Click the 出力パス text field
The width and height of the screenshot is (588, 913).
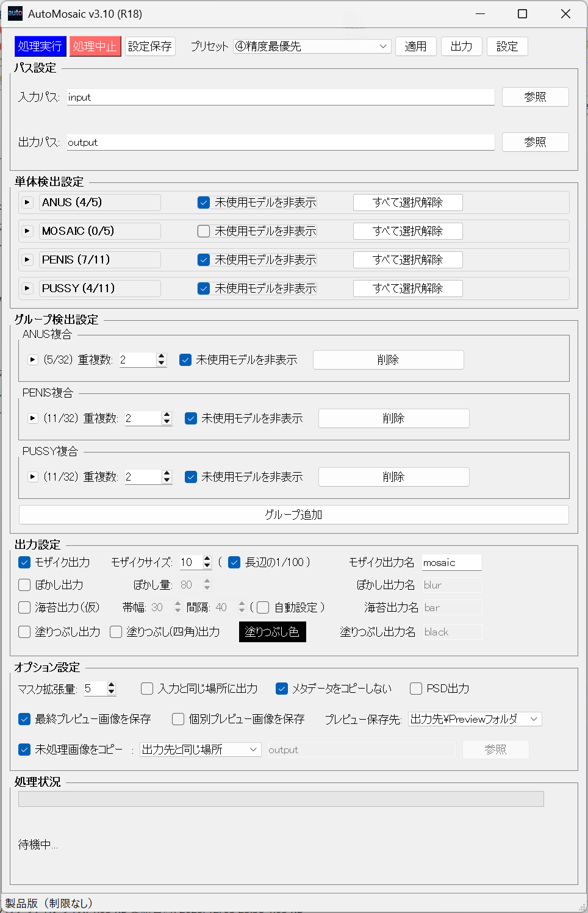pos(281,142)
